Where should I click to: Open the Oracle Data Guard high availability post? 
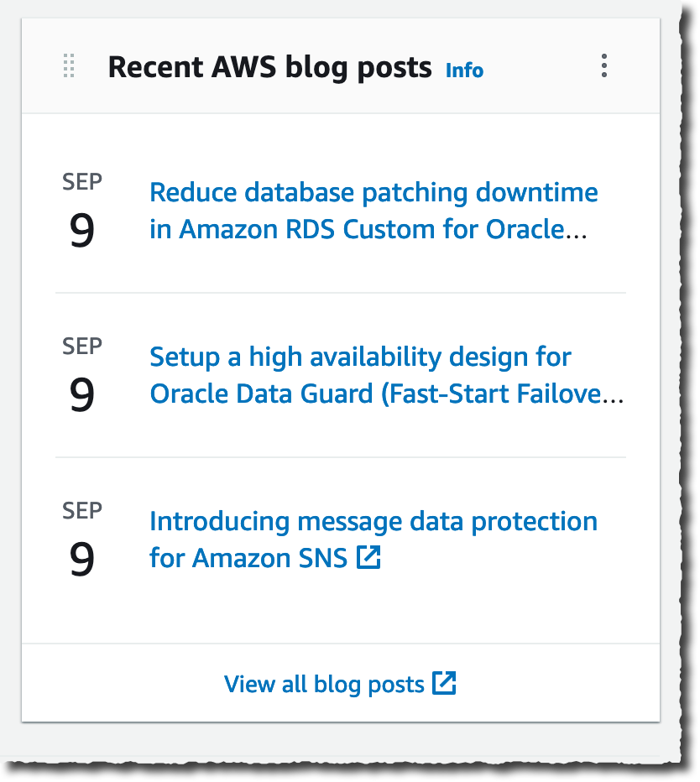pos(360,357)
